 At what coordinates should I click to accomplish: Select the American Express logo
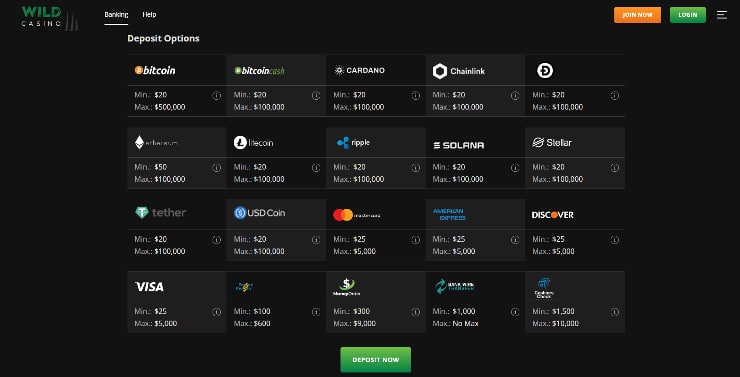pyautogui.click(x=449, y=214)
